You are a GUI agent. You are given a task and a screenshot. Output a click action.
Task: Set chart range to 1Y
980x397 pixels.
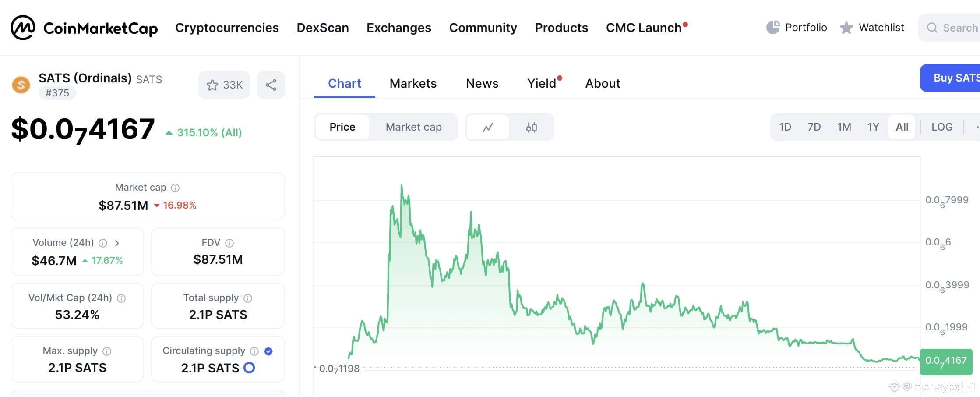coord(873,127)
